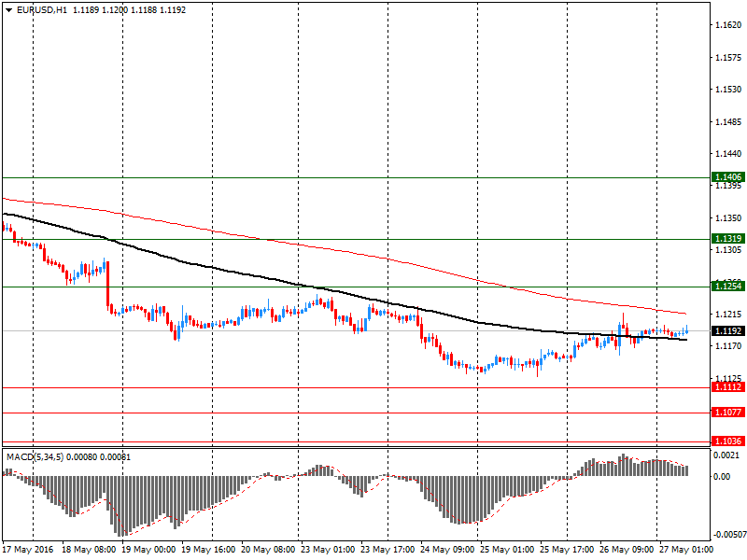The height and width of the screenshot is (560, 747).
Task: Select the 1.1350 price scale value
Action: (x=729, y=218)
